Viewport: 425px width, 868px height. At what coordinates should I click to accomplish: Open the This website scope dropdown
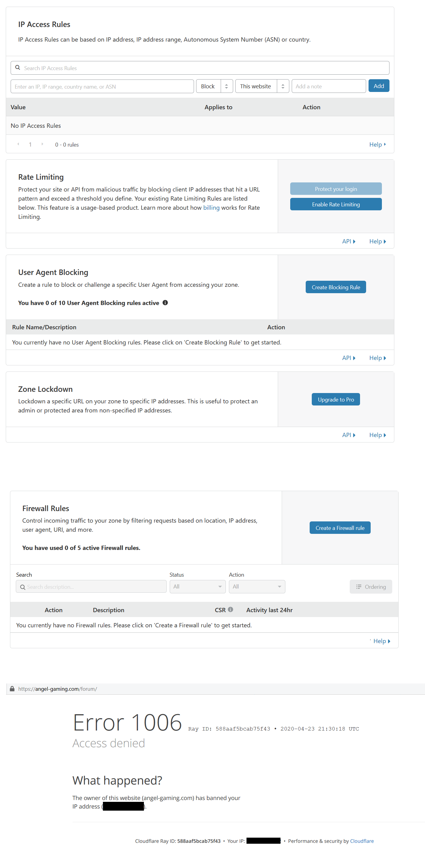(x=262, y=86)
